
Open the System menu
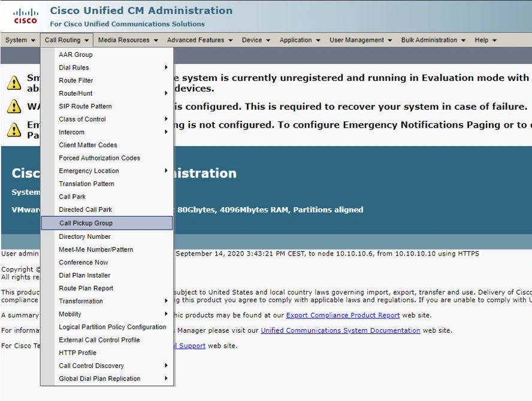[x=20, y=40]
